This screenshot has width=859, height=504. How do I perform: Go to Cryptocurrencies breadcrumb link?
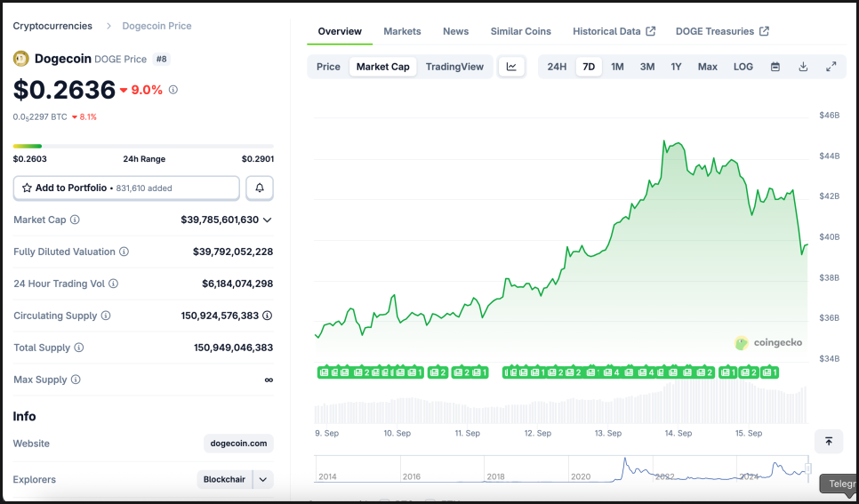(52, 26)
